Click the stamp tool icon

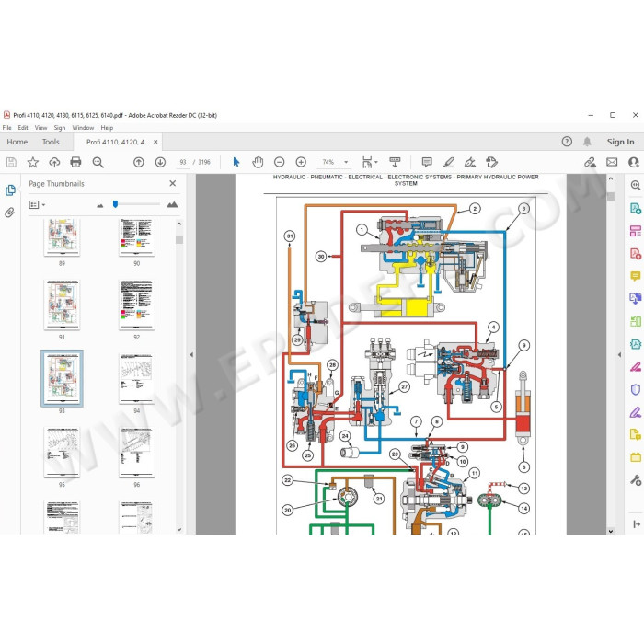tap(491, 162)
